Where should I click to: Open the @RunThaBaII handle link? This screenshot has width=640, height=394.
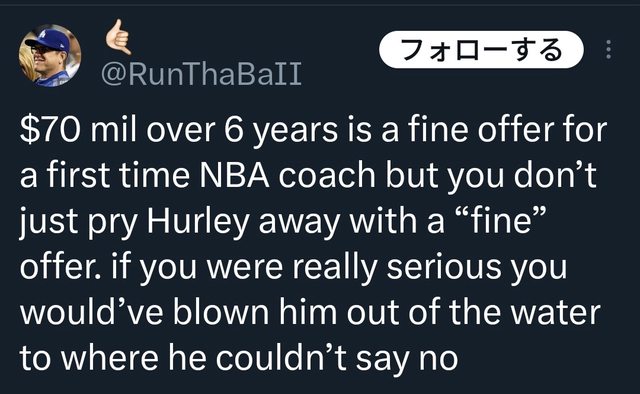201,74
